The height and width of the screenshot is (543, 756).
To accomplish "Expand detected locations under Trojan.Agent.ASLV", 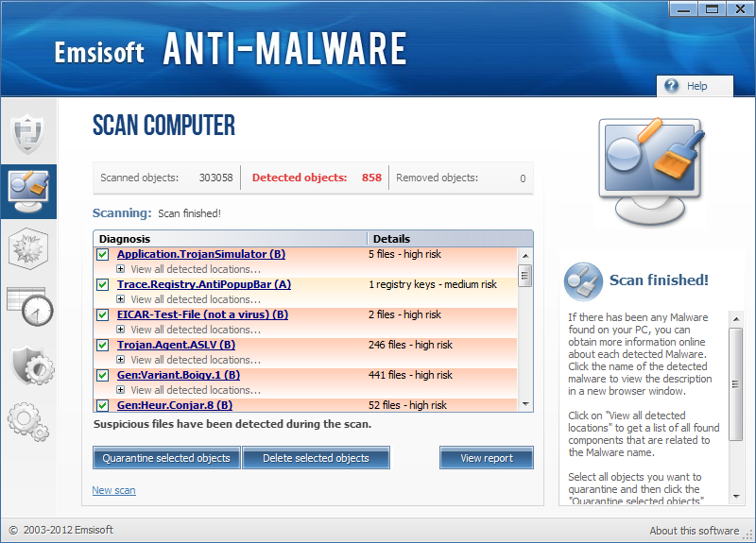I will pyautogui.click(x=121, y=360).
